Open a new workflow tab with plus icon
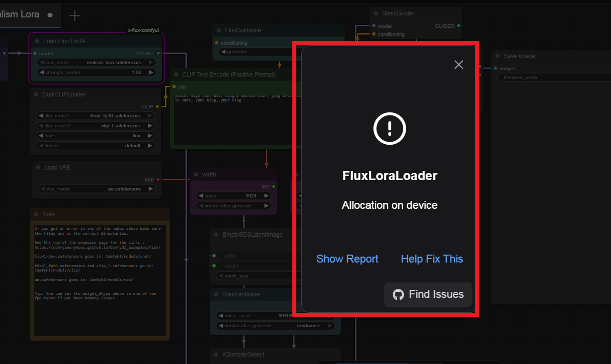 coord(75,15)
